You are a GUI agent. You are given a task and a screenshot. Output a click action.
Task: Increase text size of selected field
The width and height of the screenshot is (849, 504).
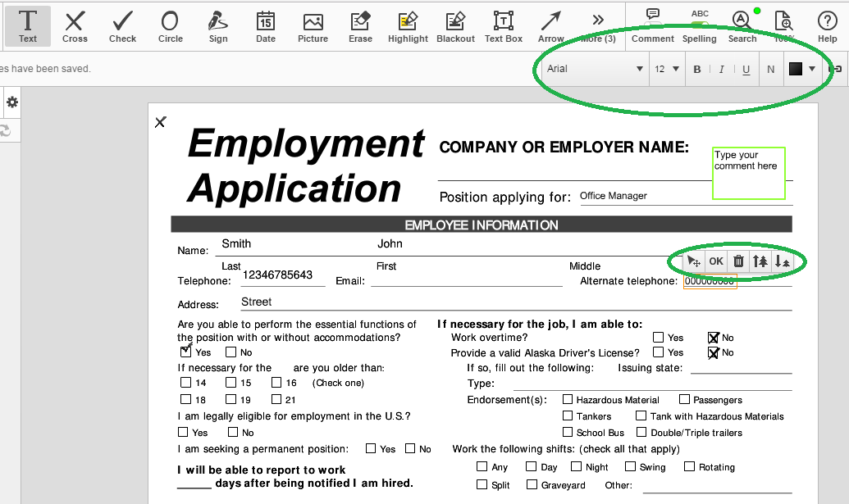tap(760, 261)
